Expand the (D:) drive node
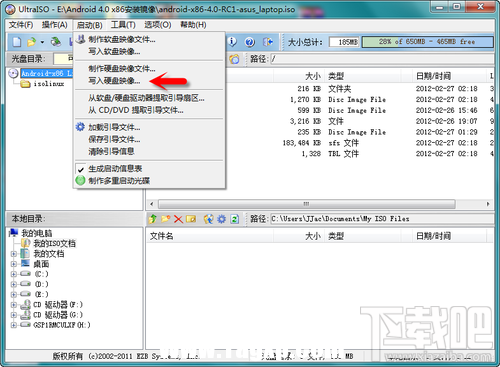This screenshot has height=367, width=500. 14,284
